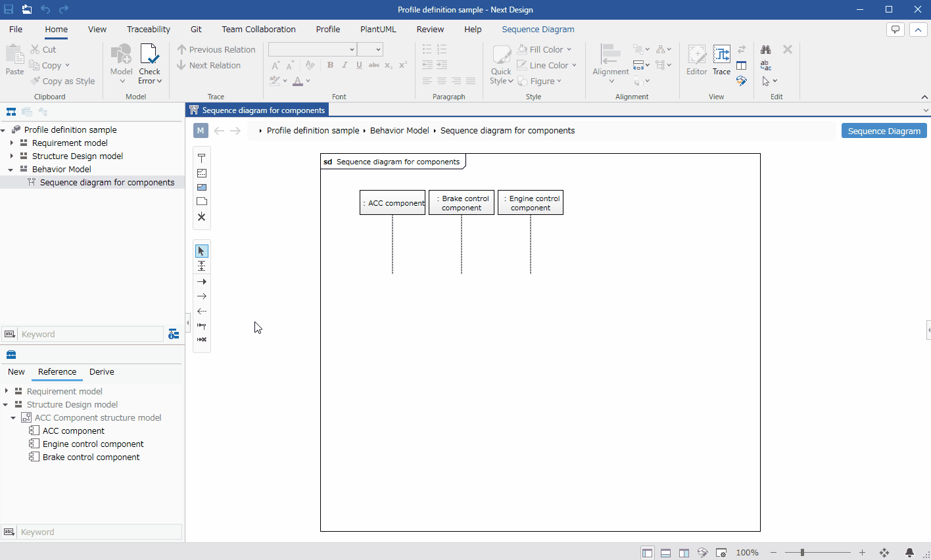Click the Sequence Diagram view button
931x560 pixels.
(x=884, y=131)
